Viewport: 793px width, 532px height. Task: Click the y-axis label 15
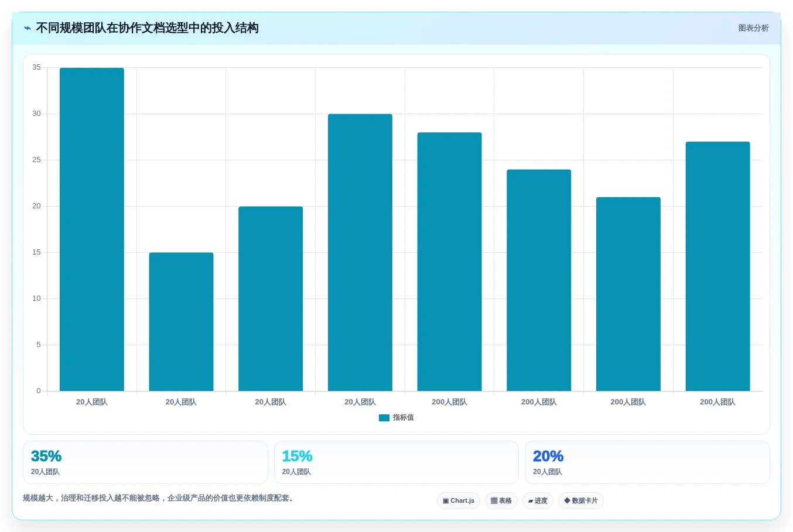click(36, 252)
